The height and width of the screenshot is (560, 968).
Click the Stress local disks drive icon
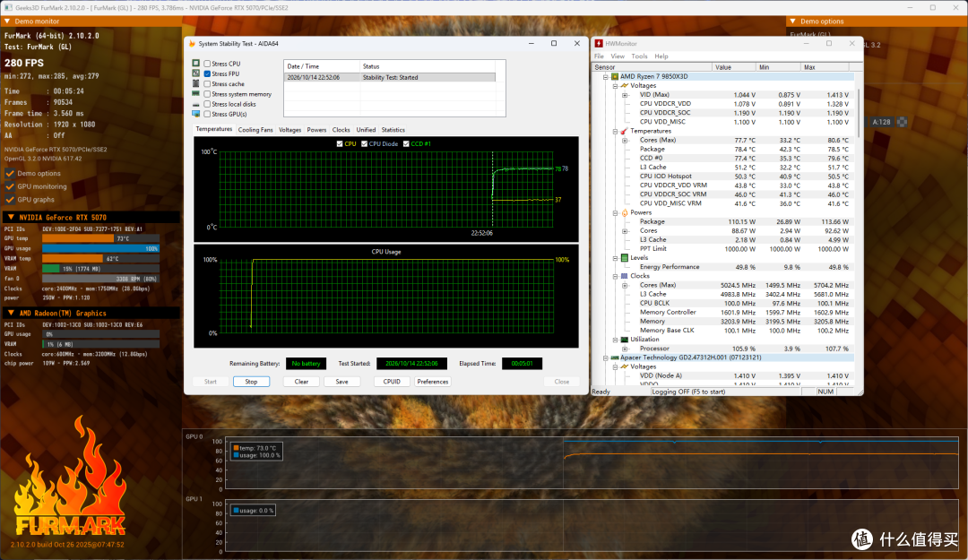coord(195,104)
